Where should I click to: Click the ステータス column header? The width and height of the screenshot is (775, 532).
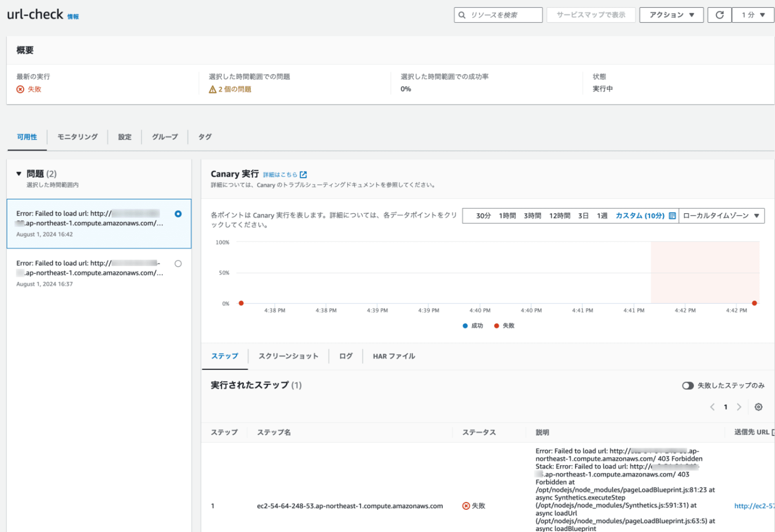pyautogui.click(x=479, y=432)
